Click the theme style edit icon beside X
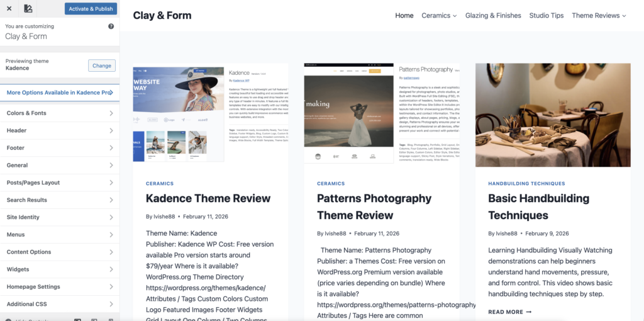Screen dimensions: 644x321 pyautogui.click(x=28, y=9)
